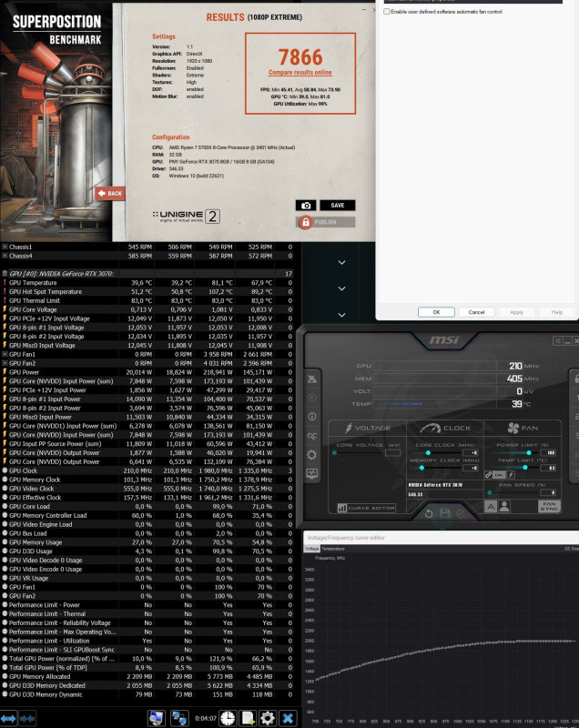
Task: Click the HWiNFO log file with plus icon
Action: (x=248, y=718)
